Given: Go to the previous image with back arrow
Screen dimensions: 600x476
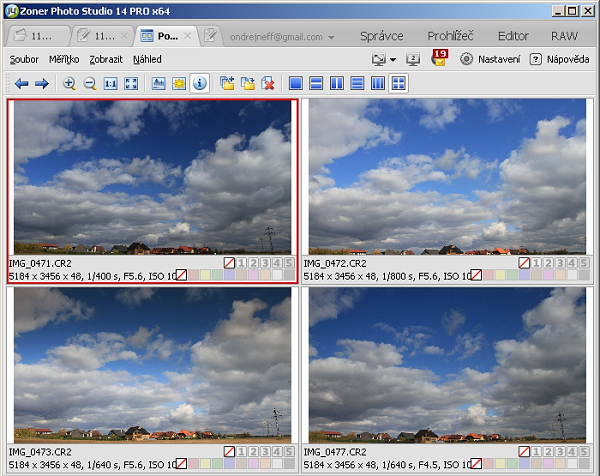Looking at the screenshot, I should click(21, 84).
